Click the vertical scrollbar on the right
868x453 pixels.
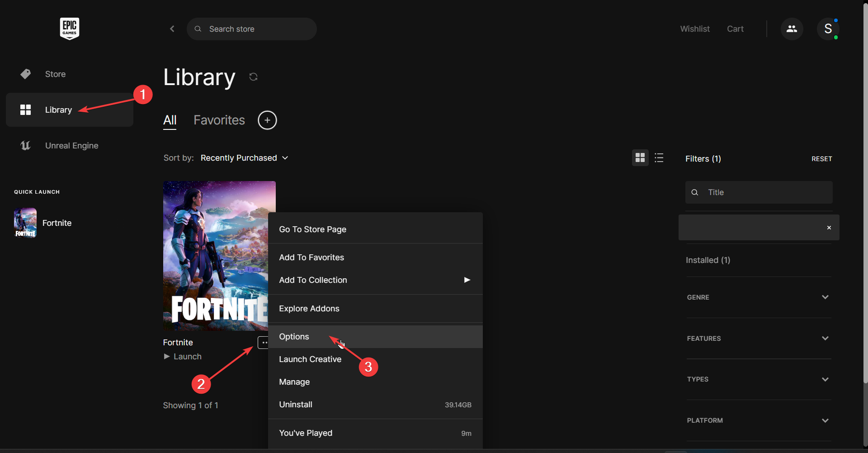tap(865, 193)
